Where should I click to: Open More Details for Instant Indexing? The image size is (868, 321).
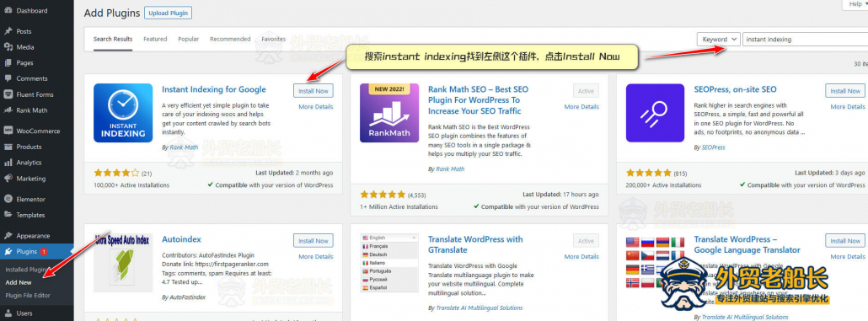click(x=315, y=107)
